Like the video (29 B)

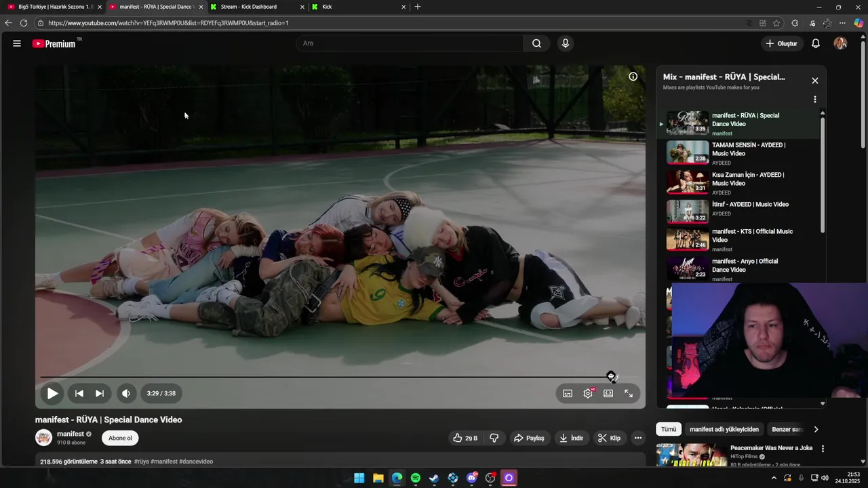tap(465, 438)
